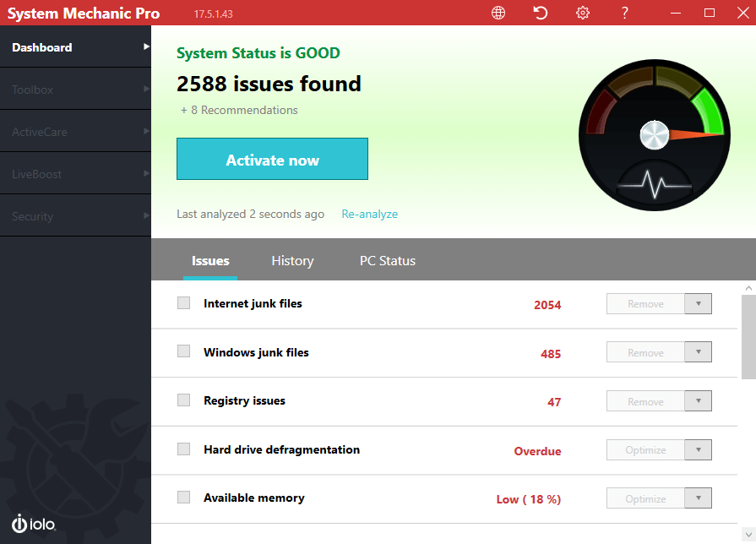The image size is (756, 544).
Task: Click the globe language icon
Action: click(498, 13)
